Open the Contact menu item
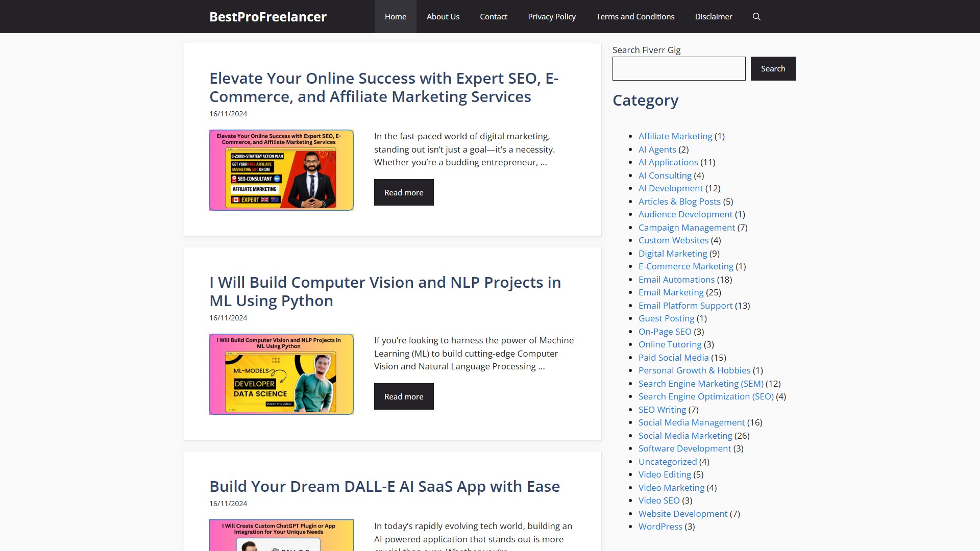 [494, 16]
